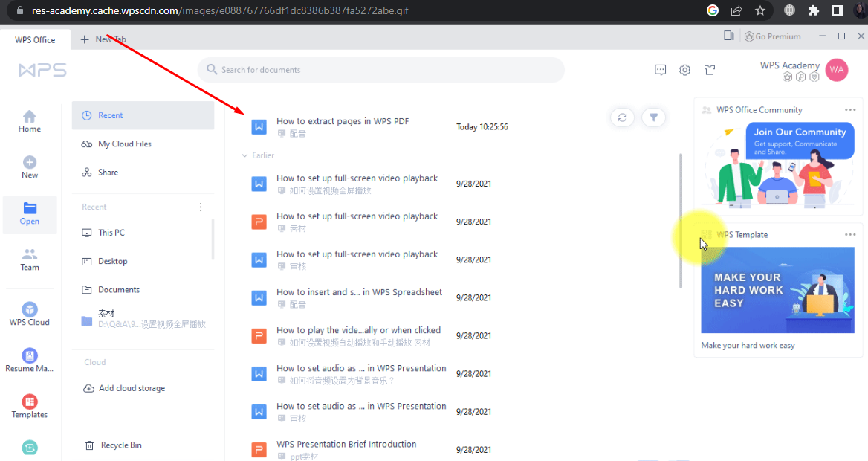
Task: Open the Team section
Action: tap(29, 257)
